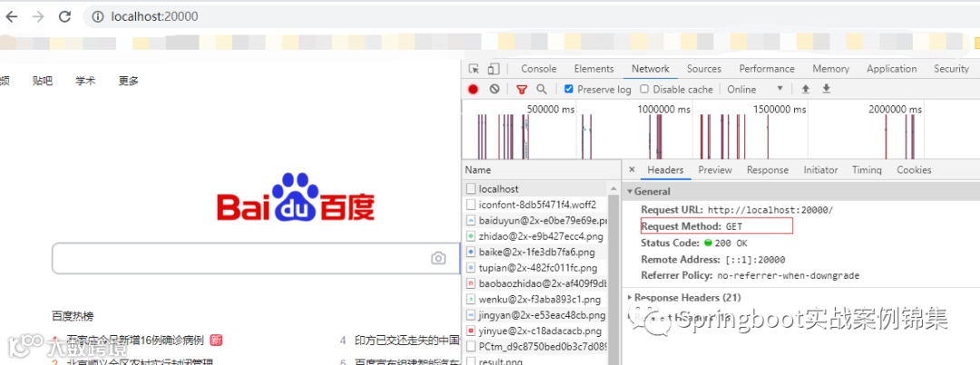This screenshot has height=365, width=980.
Task: Select baobaozhidao@2x-af409f9d request
Action: point(536,283)
